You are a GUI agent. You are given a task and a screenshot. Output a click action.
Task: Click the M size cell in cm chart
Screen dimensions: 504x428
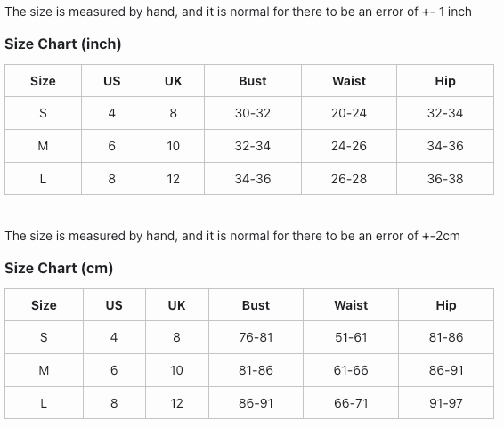[44, 370]
